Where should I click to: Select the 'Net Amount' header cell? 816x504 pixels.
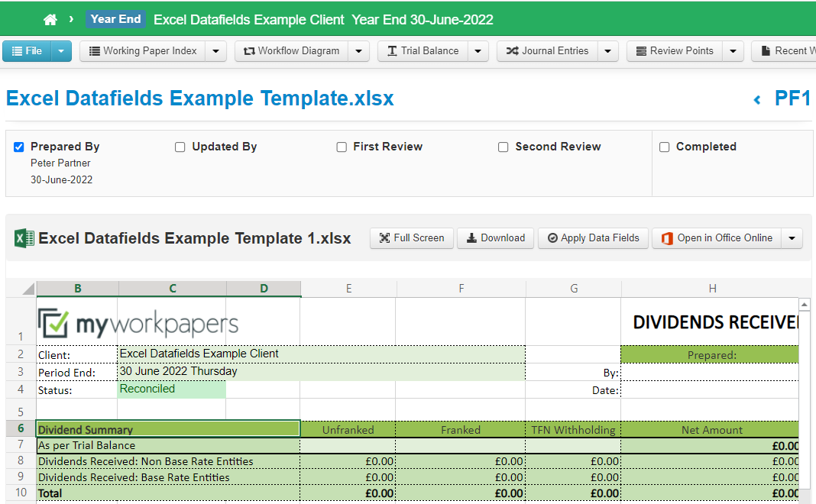pos(710,430)
